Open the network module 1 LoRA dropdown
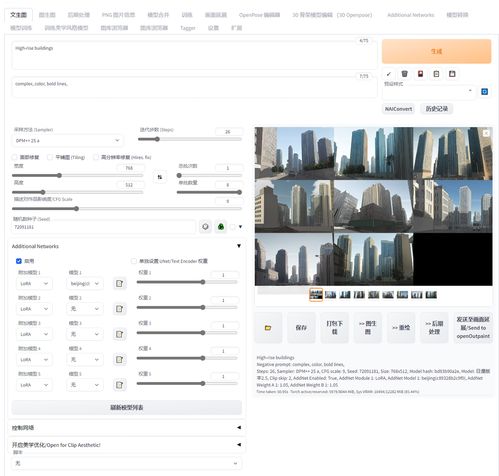This screenshot has width=499, height=476. [x=34, y=284]
